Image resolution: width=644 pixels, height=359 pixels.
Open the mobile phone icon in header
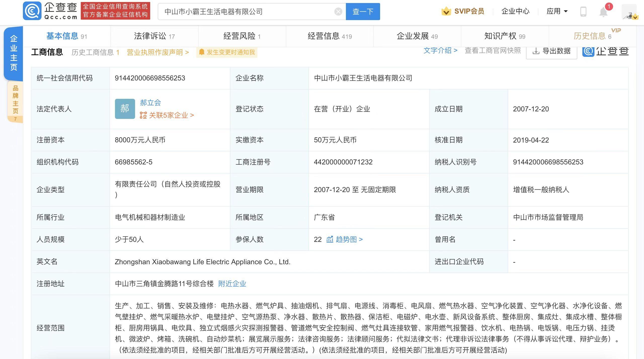pos(583,12)
